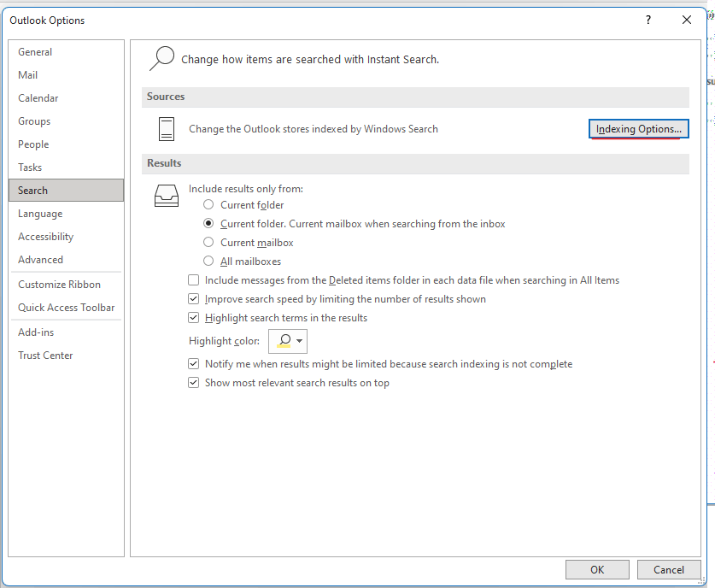Click the Help question mark icon
Screen dimensions: 715x588
pyautogui.click(x=648, y=20)
